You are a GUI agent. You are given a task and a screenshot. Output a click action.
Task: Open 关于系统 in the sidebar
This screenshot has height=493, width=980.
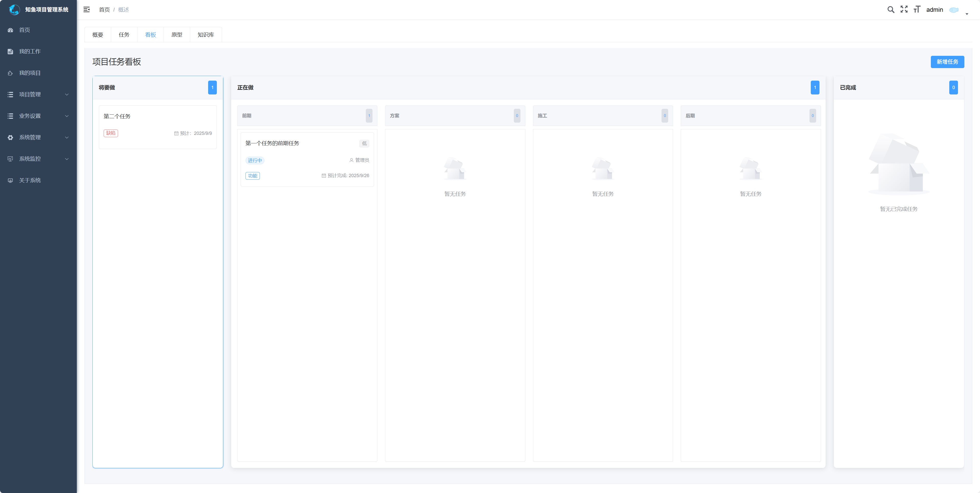point(30,180)
